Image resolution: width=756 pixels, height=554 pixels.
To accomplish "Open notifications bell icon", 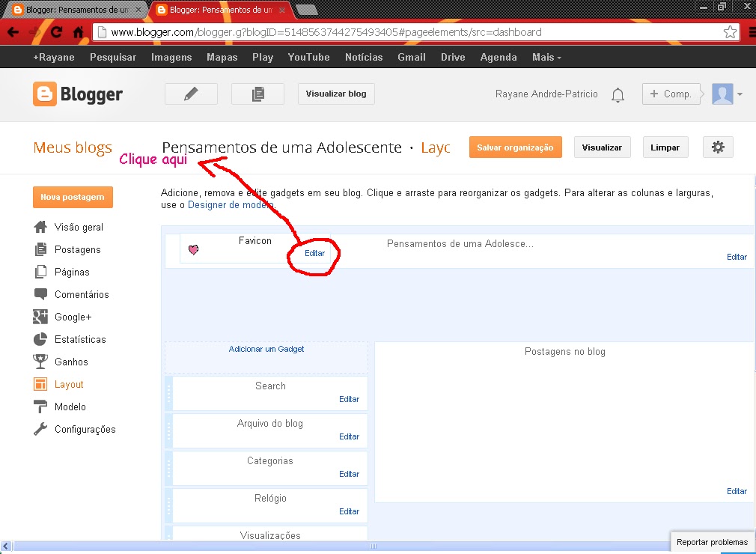I will pyautogui.click(x=618, y=94).
